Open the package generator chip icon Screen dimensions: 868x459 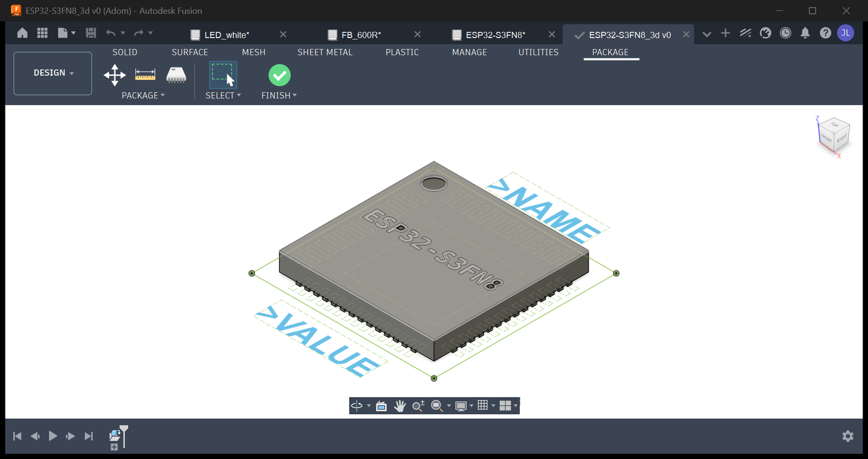[176, 75]
